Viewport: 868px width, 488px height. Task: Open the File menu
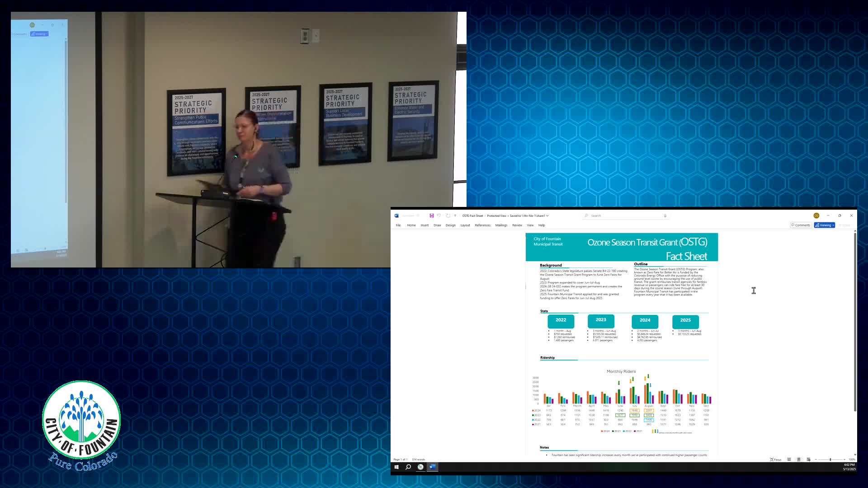[x=398, y=225]
